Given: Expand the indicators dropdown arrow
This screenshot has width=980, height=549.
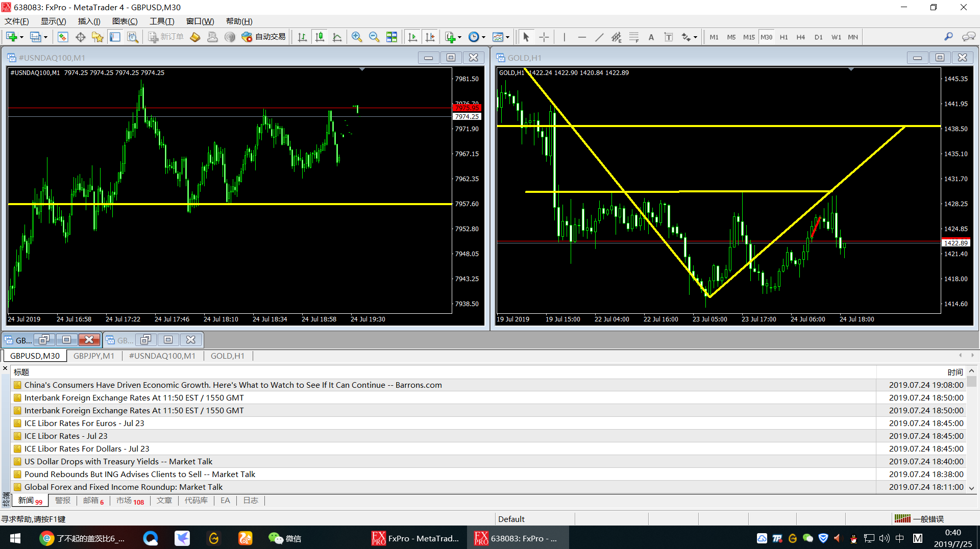Looking at the screenshot, I should (459, 37).
